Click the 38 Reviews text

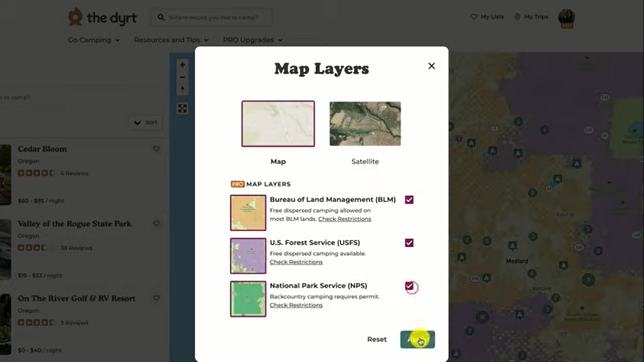click(x=76, y=248)
